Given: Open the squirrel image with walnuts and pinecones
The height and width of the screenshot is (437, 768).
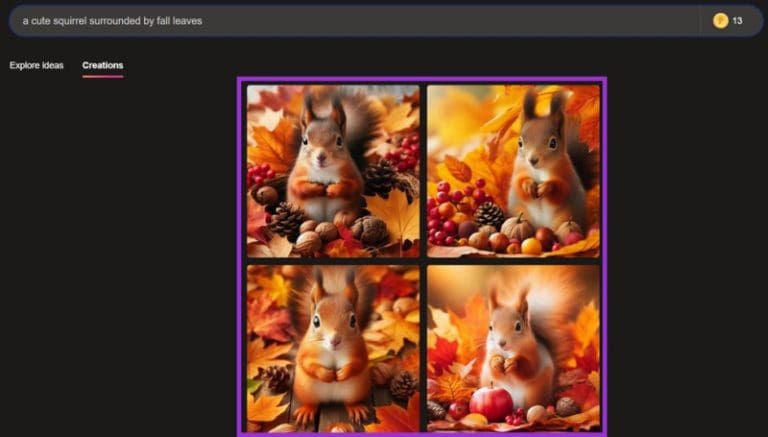Looking at the screenshot, I should (x=333, y=170).
